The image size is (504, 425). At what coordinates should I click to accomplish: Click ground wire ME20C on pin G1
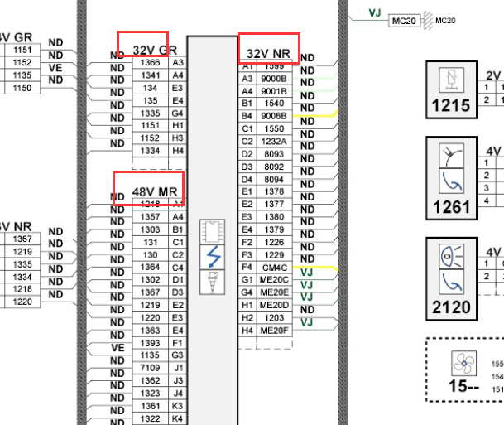click(274, 279)
